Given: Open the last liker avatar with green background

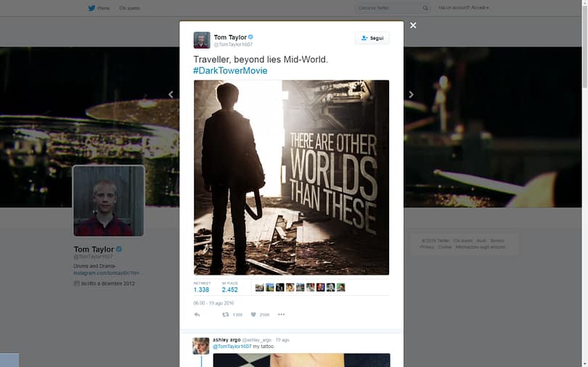Looking at the screenshot, I should tap(340, 287).
